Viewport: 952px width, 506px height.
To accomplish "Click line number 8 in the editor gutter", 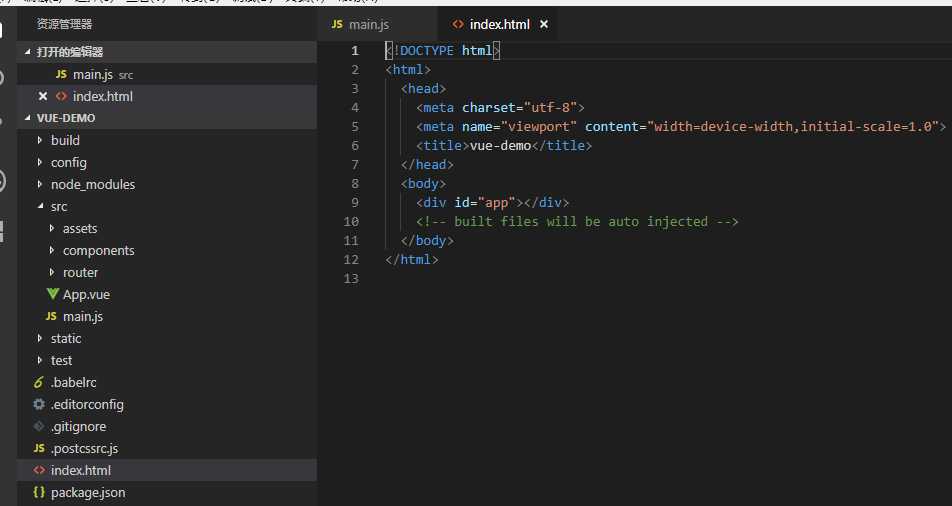I will tap(354, 184).
